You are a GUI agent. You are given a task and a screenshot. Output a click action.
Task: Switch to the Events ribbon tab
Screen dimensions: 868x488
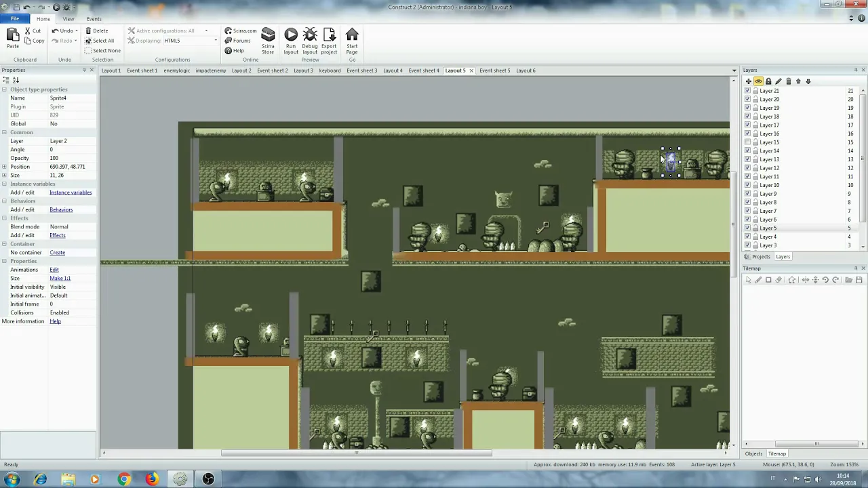(x=94, y=19)
